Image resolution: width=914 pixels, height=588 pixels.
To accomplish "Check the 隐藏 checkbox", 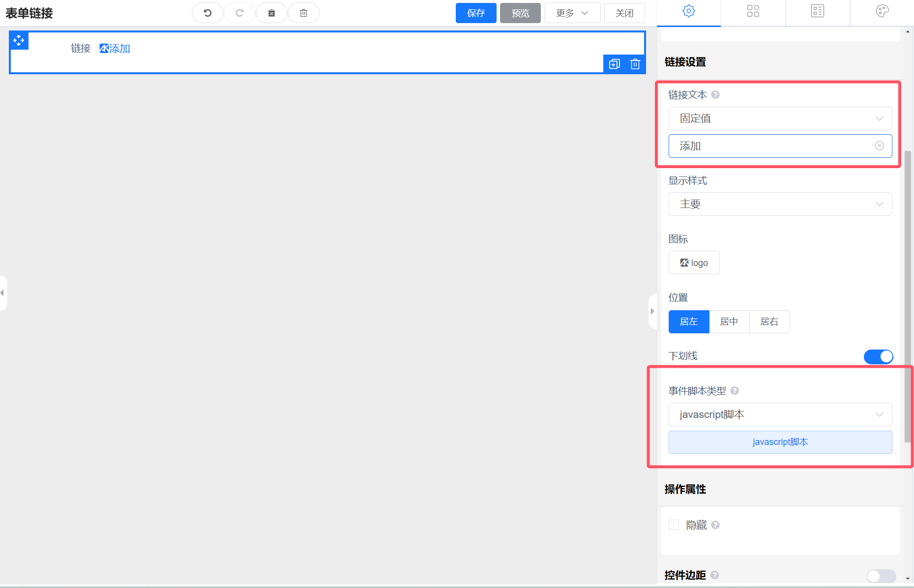I will point(674,525).
